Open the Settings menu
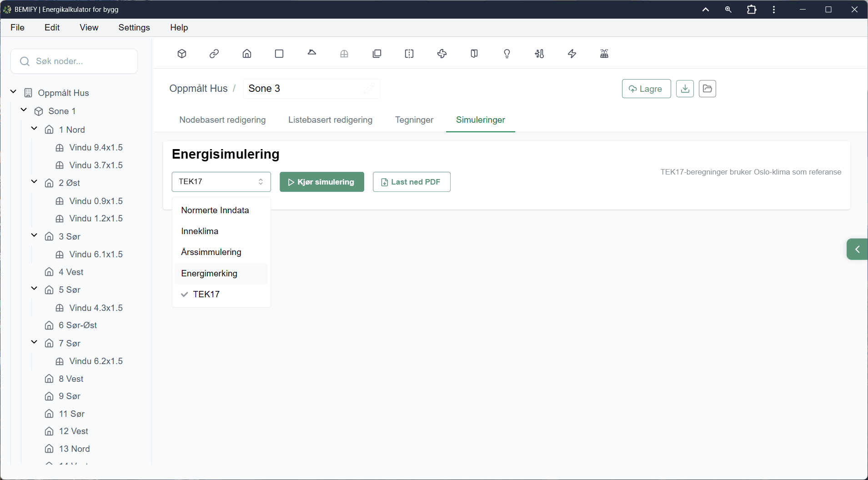868x480 pixels. point(134,27)
